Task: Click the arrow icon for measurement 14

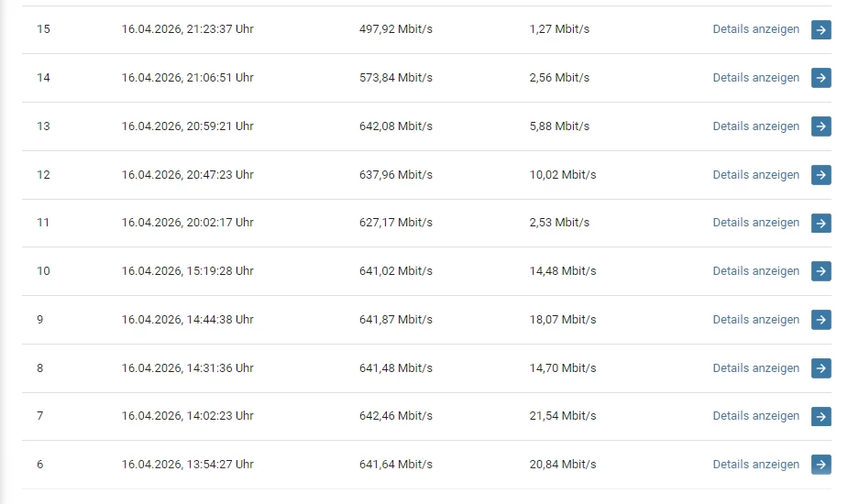Action: coord(820,78)
